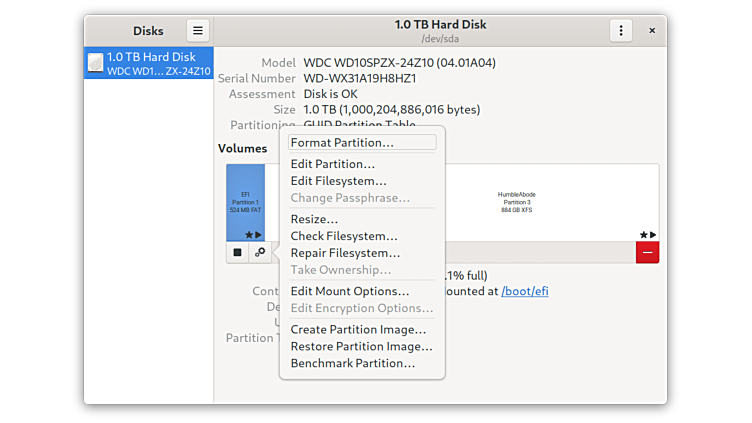Start Benchmark Partition… from the menu
Image resolution: width=752 pixels, height=423 pixels.
click(x=352, y=363)
